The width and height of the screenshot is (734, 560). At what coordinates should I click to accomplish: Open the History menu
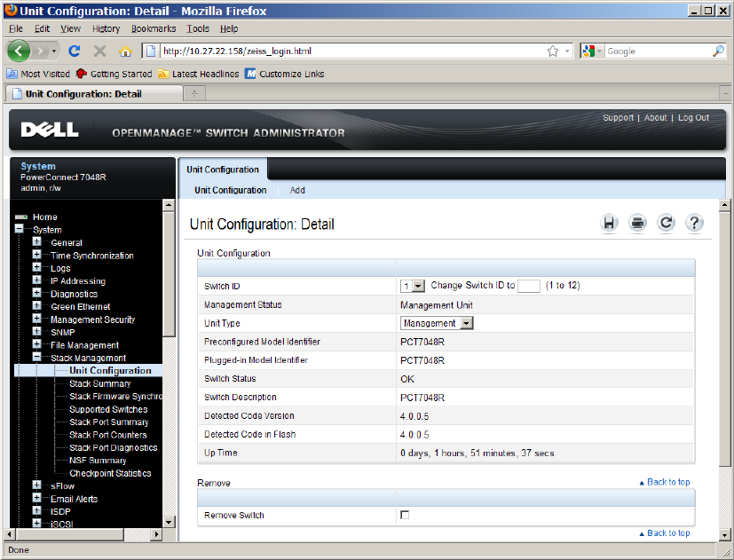pos(106,28)
